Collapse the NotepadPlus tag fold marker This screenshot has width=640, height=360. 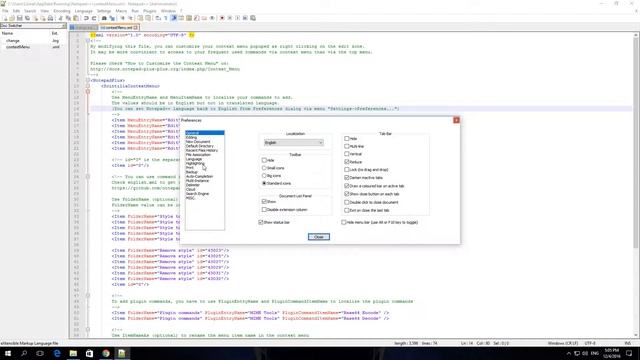point(88,80)
